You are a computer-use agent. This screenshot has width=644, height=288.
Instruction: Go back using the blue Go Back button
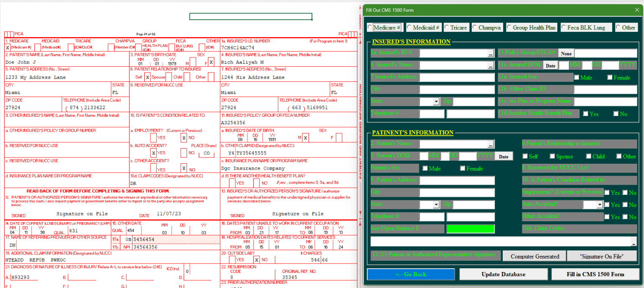coord(410,274)
